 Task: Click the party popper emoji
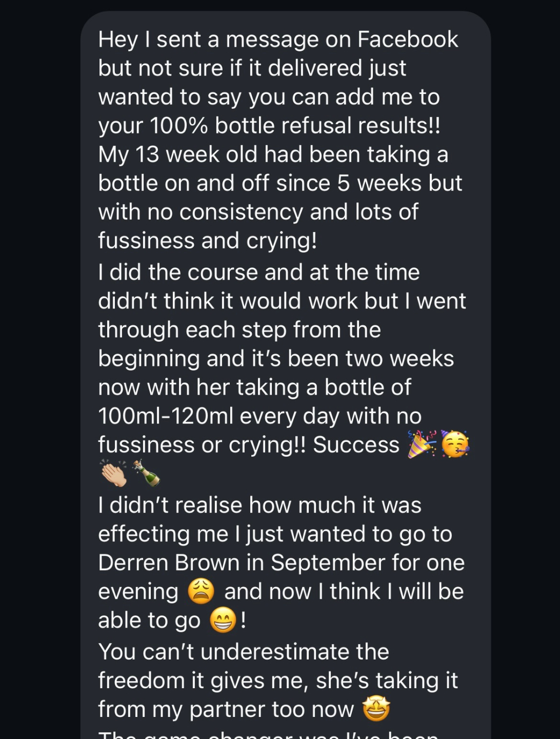tap(422, 444)
